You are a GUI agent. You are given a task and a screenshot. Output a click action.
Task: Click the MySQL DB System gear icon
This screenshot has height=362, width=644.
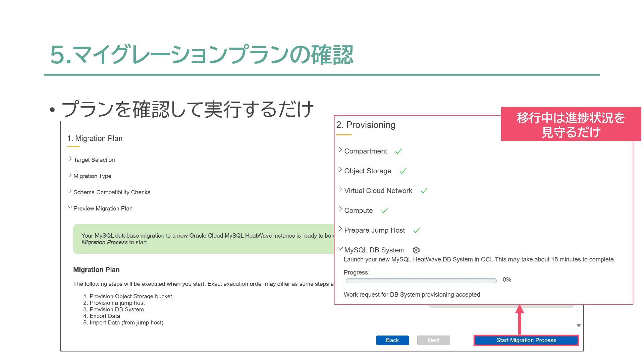(416, 250)
